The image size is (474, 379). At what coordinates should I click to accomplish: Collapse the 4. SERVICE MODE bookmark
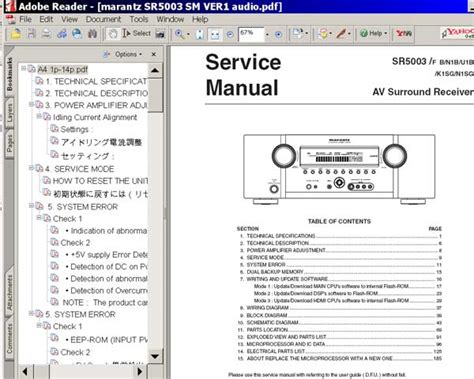pyautogui.click(x=31, y=168)
